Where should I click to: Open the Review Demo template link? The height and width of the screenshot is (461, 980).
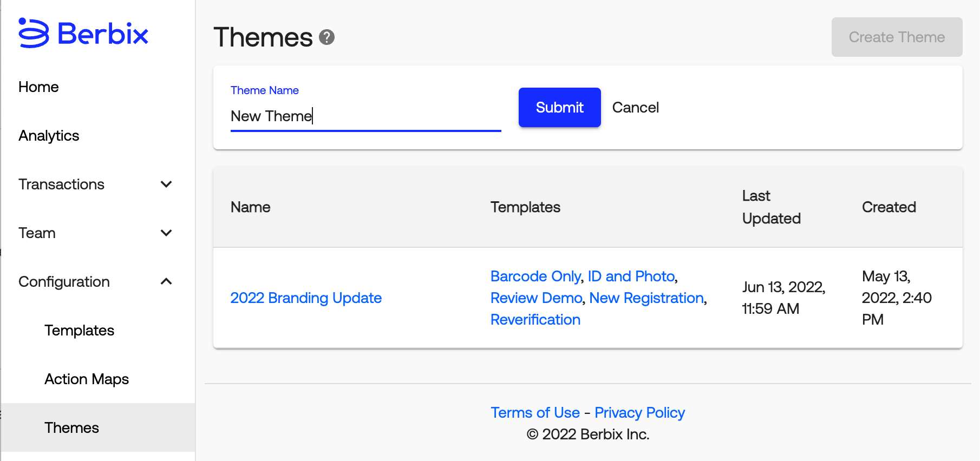pos(536,298)
